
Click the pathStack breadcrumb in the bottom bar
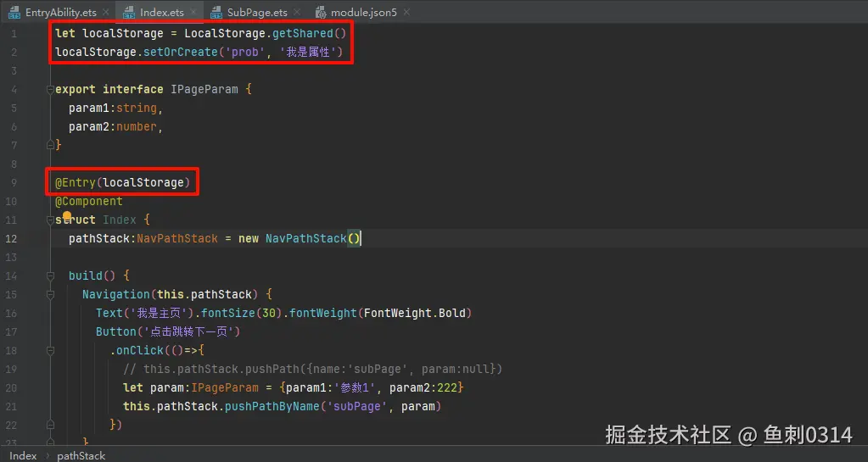[x=81, y=455]
